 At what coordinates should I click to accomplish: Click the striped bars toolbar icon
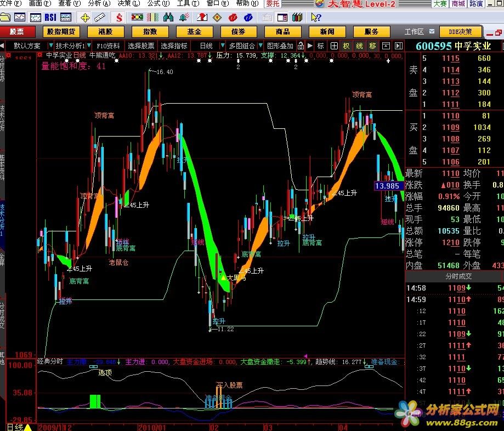(152, 18)
